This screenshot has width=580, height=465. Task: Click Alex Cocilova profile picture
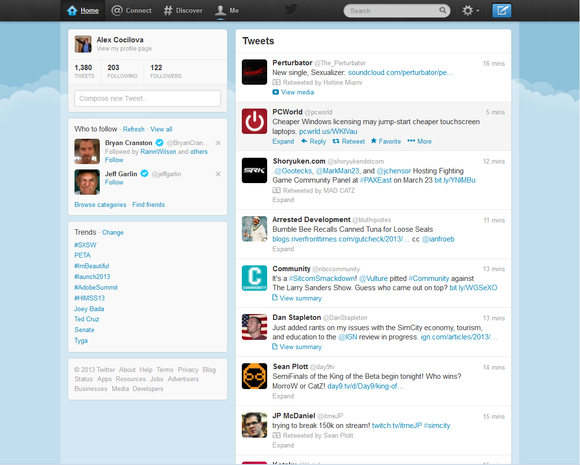(x=83, y=44)
